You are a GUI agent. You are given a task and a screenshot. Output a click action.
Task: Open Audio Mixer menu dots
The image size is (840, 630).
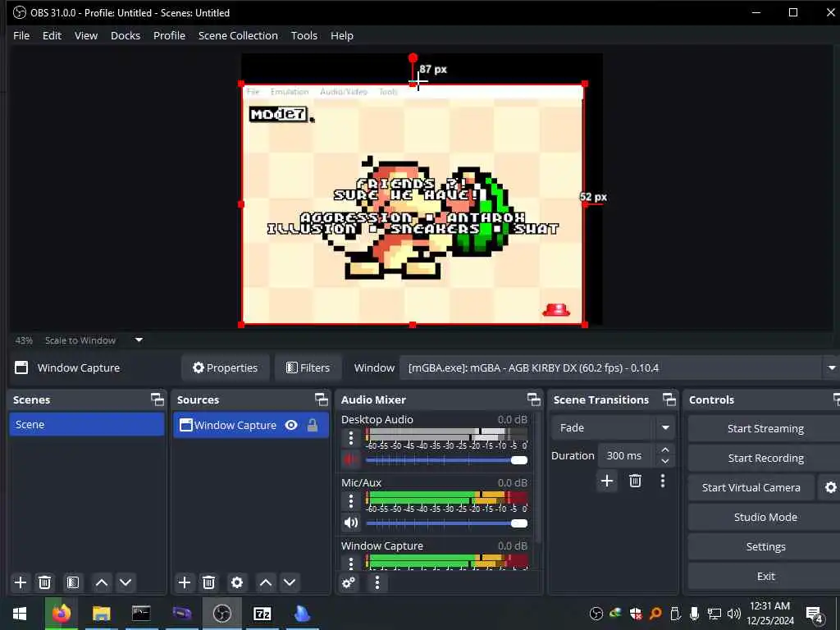pos(377,582)
